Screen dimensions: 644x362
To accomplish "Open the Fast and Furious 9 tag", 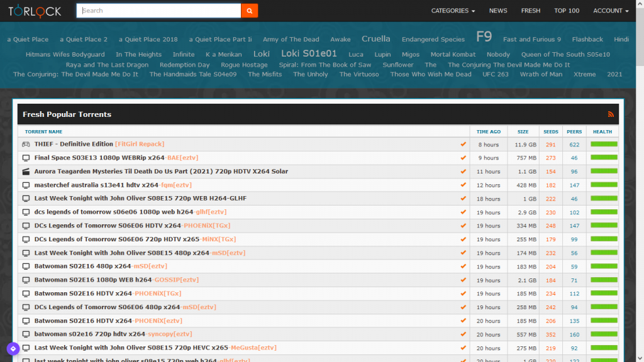I will [x=532, y=40].
